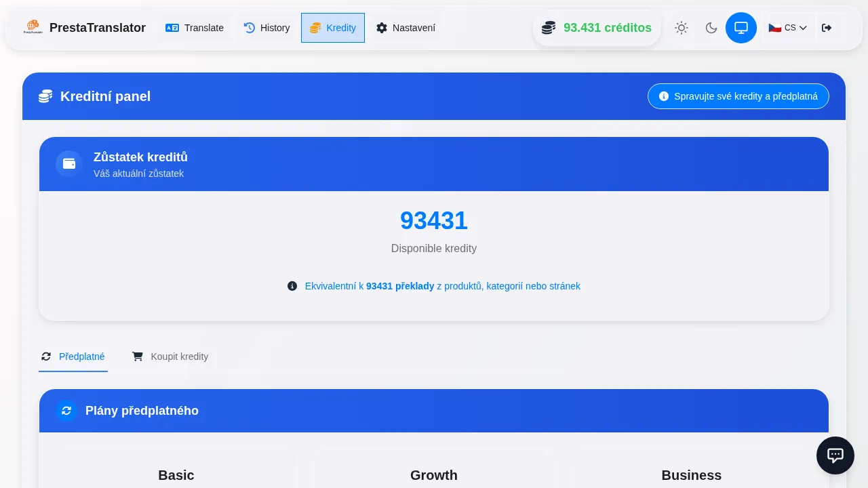Click the chevron beside CS
This screenshot has height=488, width=868.
(803, 28)
